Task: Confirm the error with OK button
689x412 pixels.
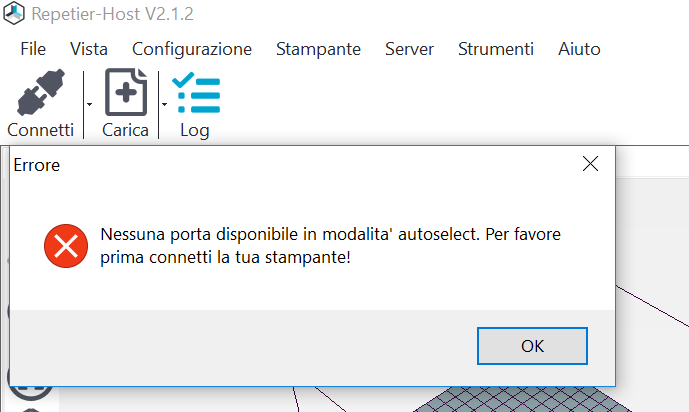Action: pos(532,346)
